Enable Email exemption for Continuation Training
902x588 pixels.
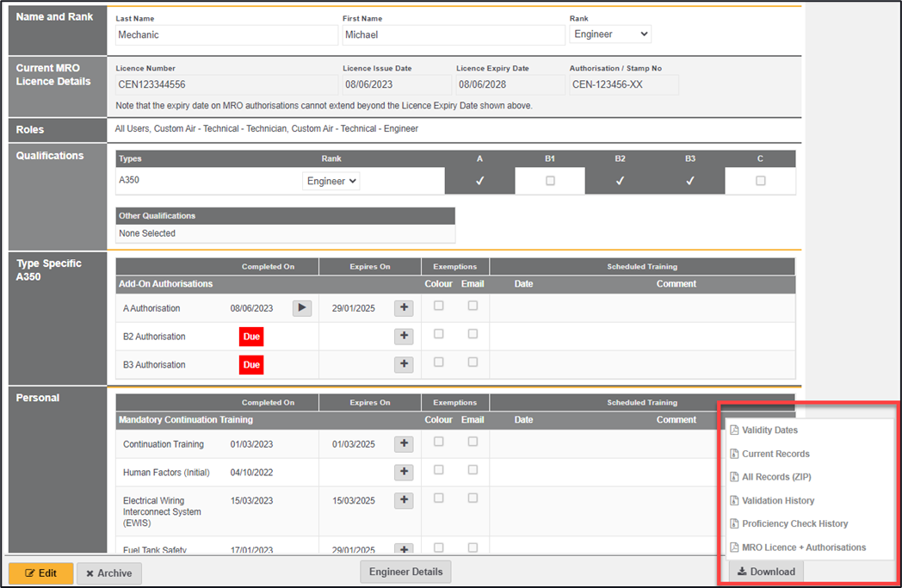473,442
